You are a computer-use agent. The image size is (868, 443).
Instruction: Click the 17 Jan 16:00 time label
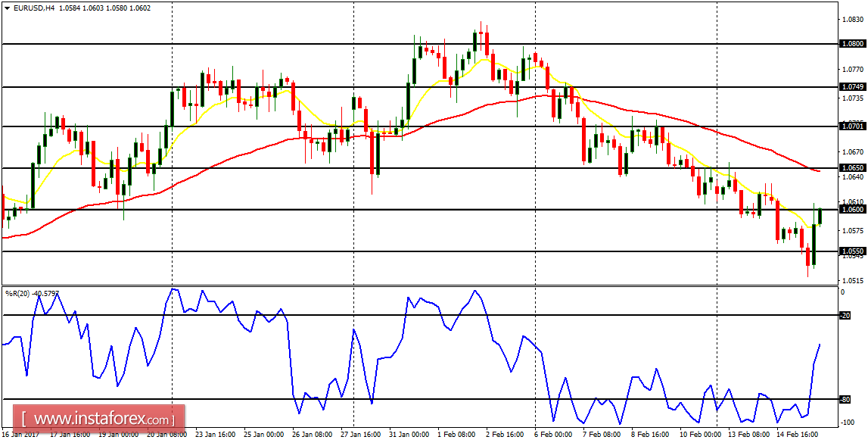coord(70,435)
